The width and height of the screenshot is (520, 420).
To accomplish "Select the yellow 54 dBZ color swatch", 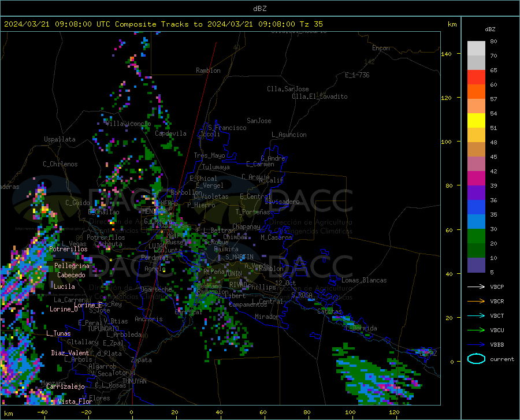I will [x=476, y=121].
